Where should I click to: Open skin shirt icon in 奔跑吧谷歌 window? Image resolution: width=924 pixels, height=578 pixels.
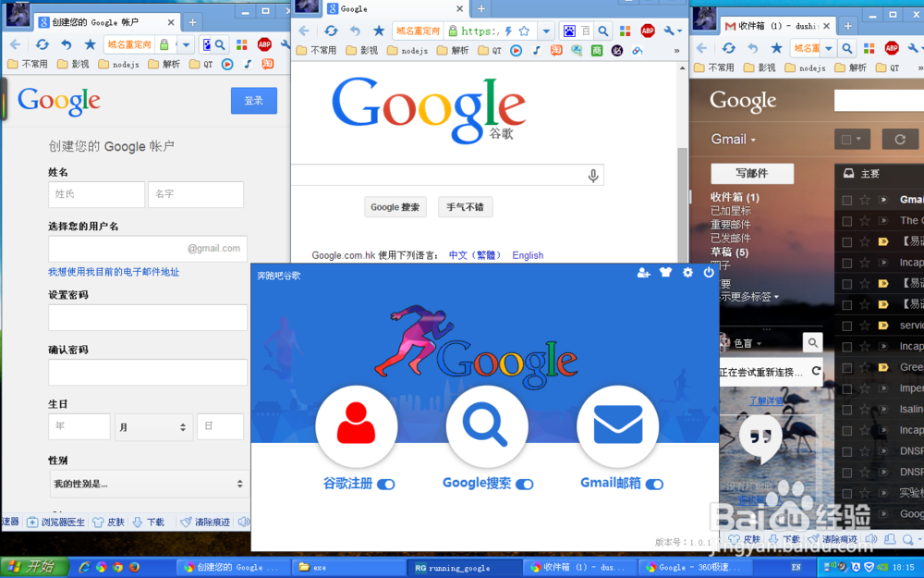point(665,273)
